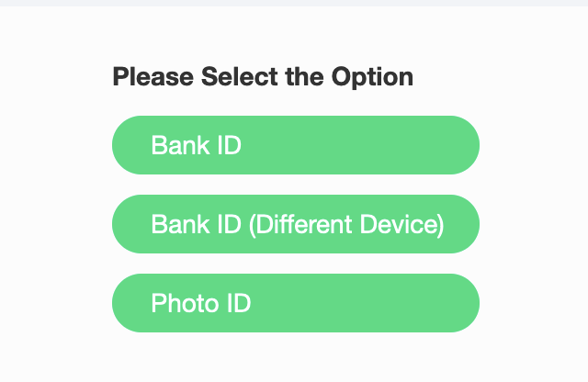Click the word 'Option' in heading
588x382 pixels.
(372, 77)
